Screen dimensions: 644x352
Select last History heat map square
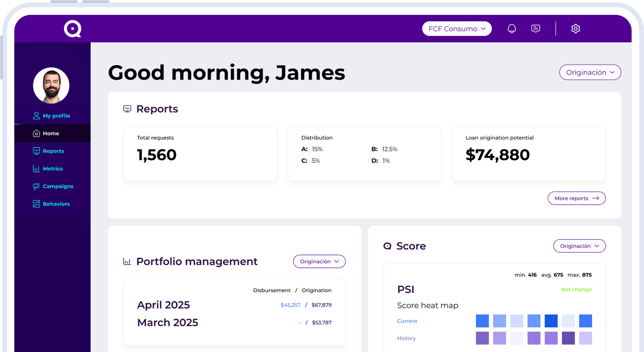click(585, 338)
